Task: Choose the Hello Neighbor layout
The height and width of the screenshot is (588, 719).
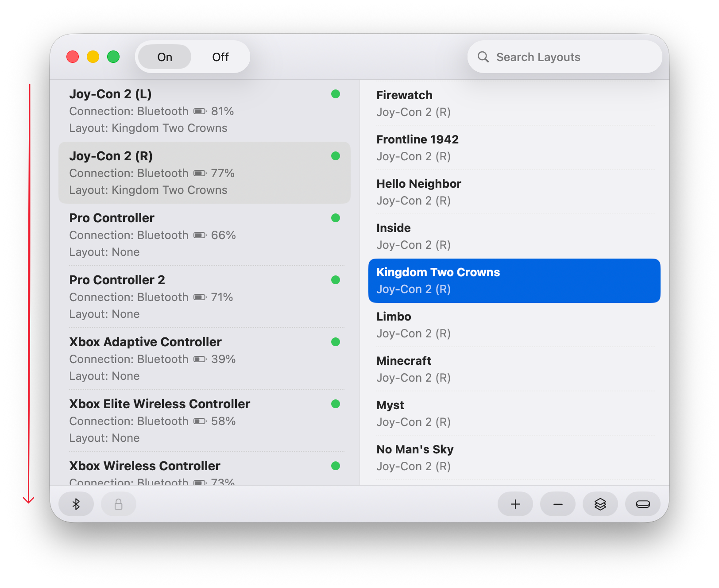Action: 514,192
